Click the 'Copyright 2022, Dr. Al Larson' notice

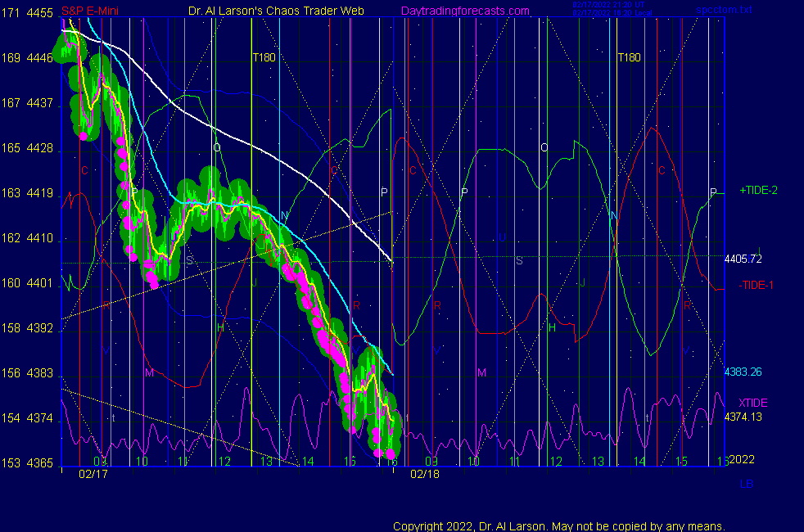(559, 526)
